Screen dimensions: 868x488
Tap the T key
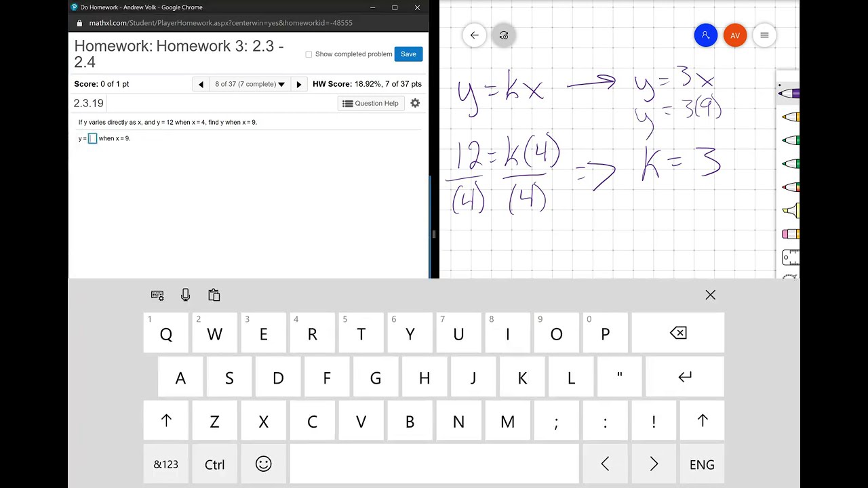[x=361, y=333]
